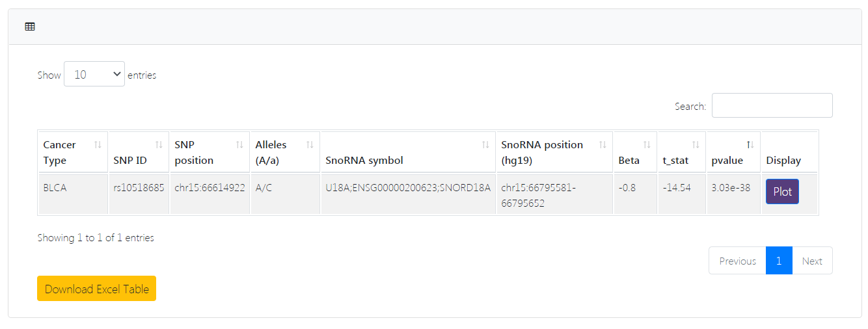Sort by Alleles (A/a) column arrows
Screen dimensions: 868x329
click(310, 144)
